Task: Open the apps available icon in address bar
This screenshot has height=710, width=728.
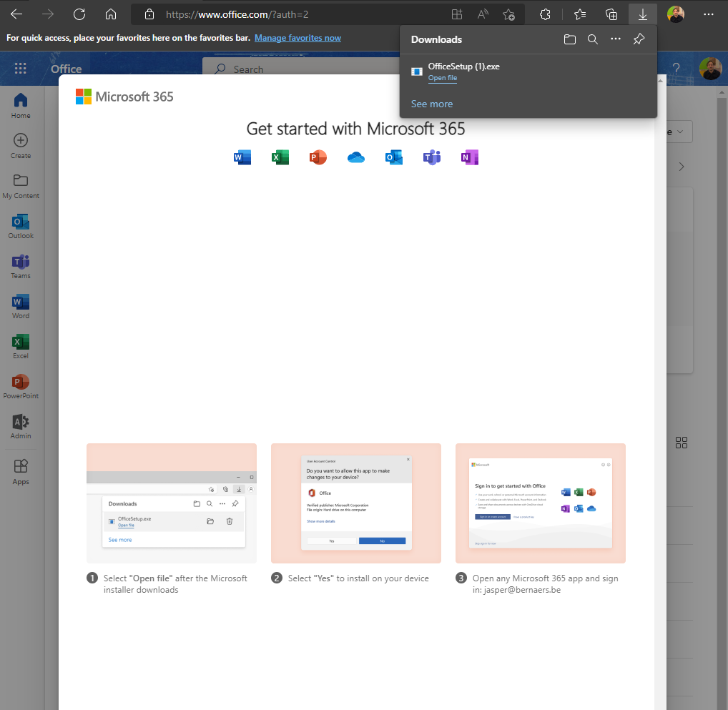Action: pos(457,14)
